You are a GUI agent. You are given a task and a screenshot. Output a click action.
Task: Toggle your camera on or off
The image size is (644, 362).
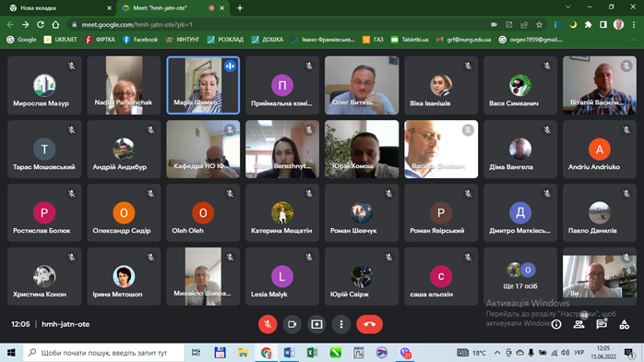(x=292, y=324)
